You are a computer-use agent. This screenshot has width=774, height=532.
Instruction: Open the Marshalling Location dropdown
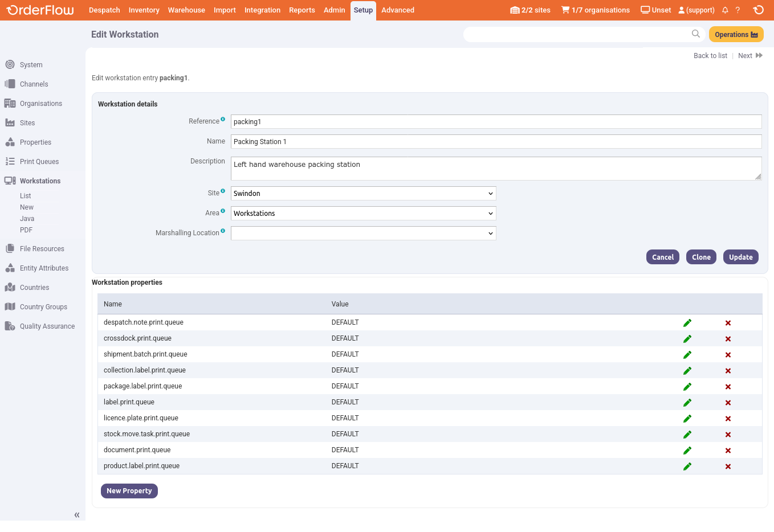(363, 234)
